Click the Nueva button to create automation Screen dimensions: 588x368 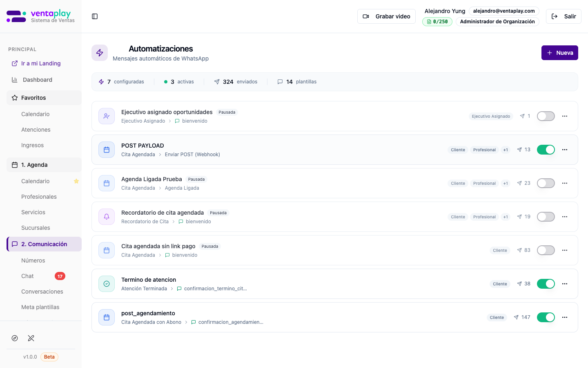coord(560,53)
